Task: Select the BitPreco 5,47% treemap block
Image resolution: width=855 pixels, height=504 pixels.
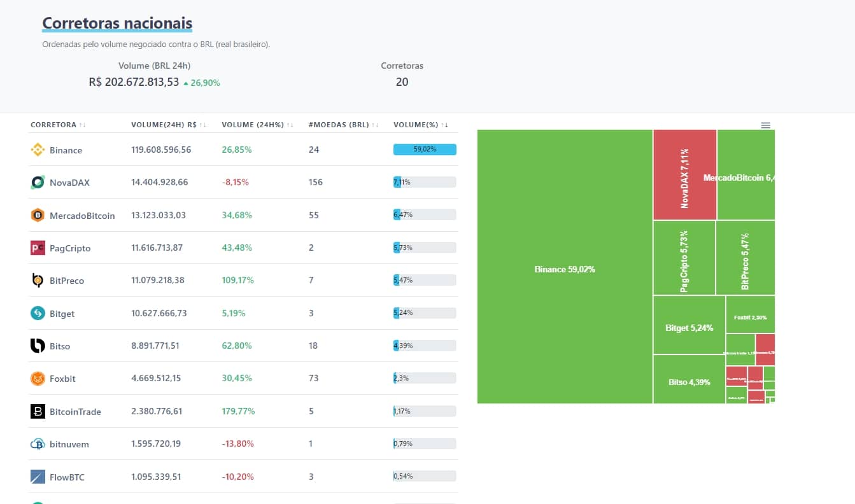Action: coord(745,258)
